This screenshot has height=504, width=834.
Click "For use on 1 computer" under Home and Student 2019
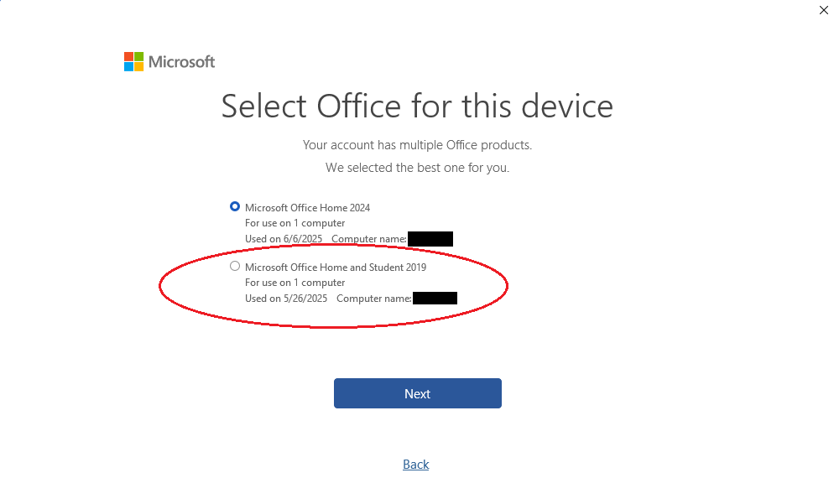tap(295, 283)
